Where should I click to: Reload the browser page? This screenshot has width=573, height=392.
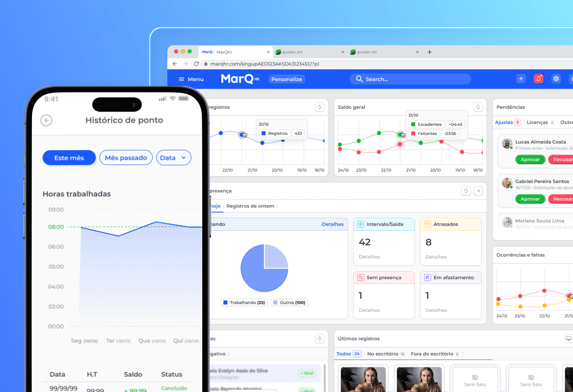196,64
